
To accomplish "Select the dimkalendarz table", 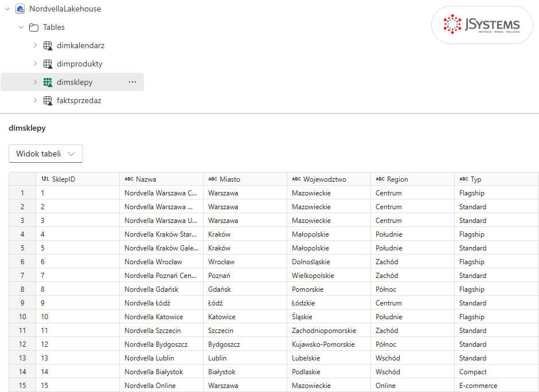I will [x=80, y=45].
